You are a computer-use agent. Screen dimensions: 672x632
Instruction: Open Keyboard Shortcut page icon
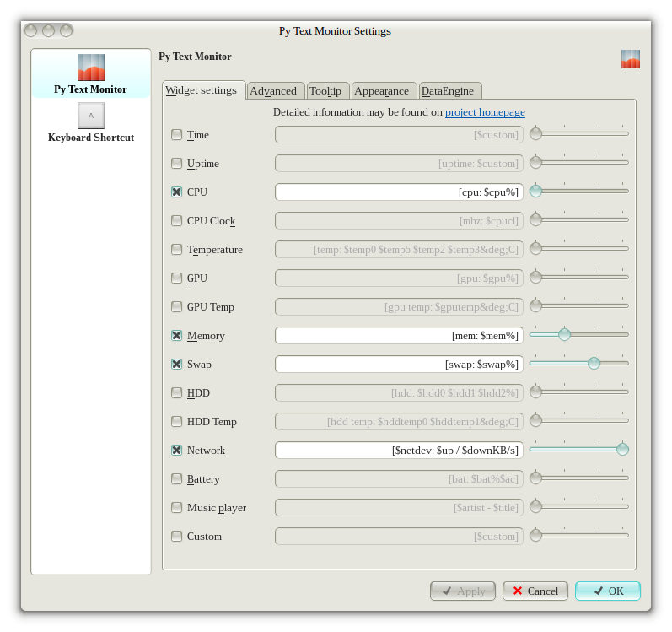point(91,116)
